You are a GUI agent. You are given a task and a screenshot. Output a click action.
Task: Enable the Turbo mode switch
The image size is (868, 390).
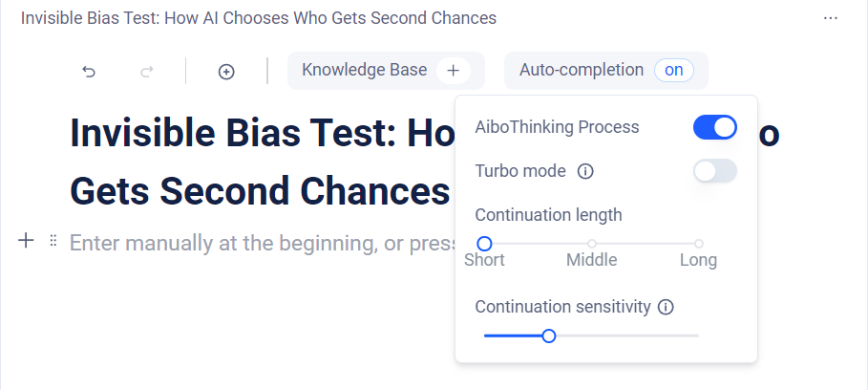point(714,171)
